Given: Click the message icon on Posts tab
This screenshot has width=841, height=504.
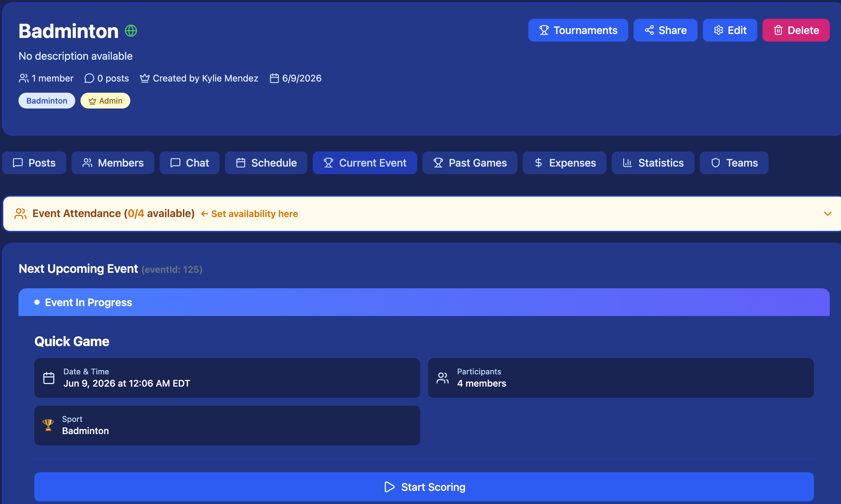Looking at the screenshot, I should tap(18, 163).
